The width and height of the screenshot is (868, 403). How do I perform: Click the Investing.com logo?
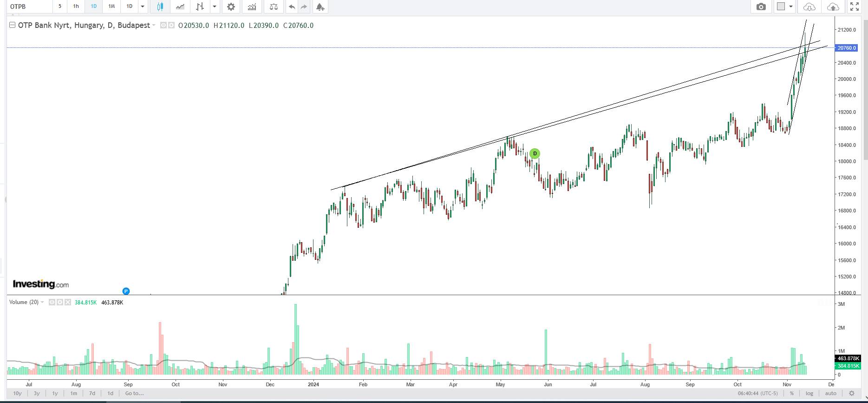pyautogui.click(x=41, y=284)
